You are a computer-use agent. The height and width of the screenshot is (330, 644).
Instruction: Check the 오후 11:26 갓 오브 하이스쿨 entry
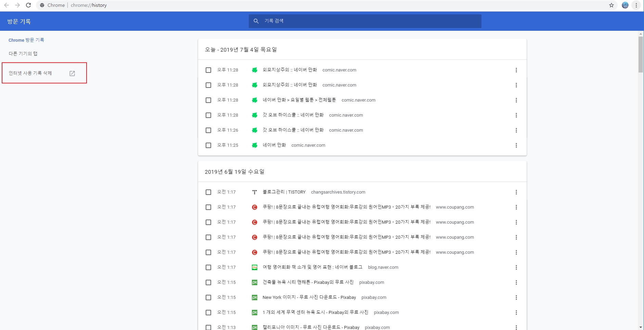click(208, 130)
